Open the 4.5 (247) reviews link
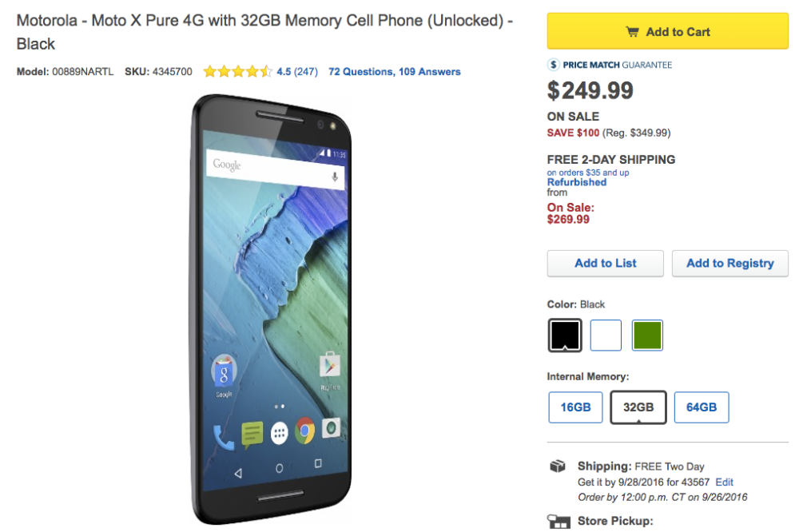Viewport: 799px width, 532px height. (297, 72)
